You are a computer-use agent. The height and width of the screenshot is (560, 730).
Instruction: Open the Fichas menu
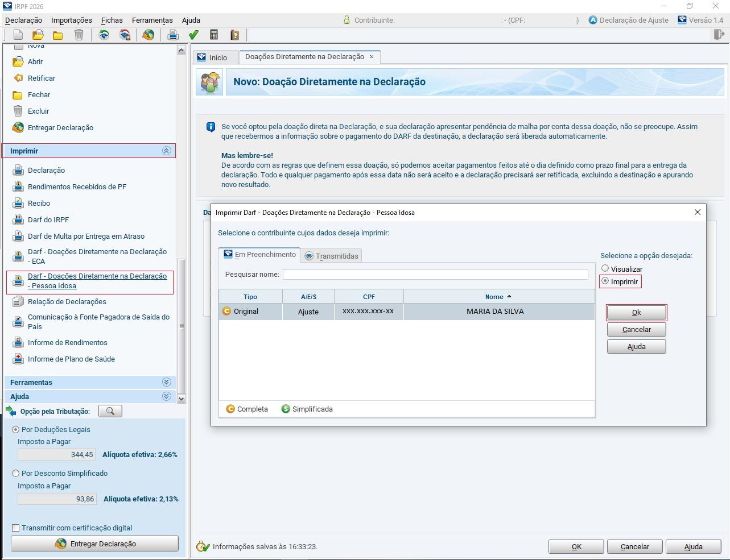point(112,20)
